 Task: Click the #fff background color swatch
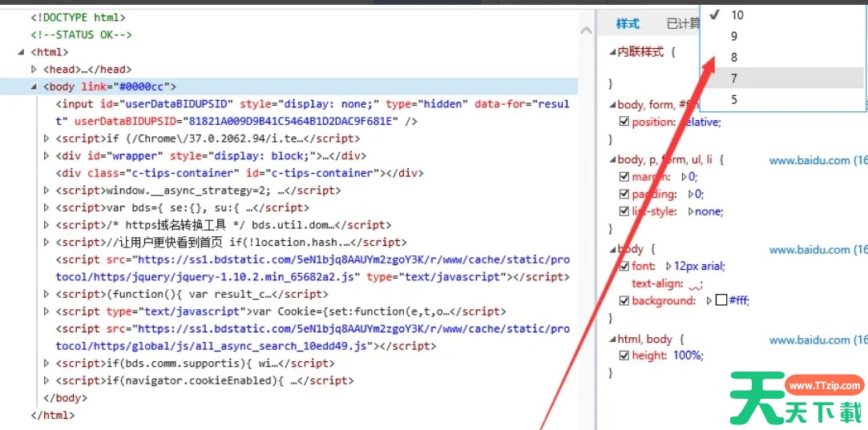click(721, 301)
